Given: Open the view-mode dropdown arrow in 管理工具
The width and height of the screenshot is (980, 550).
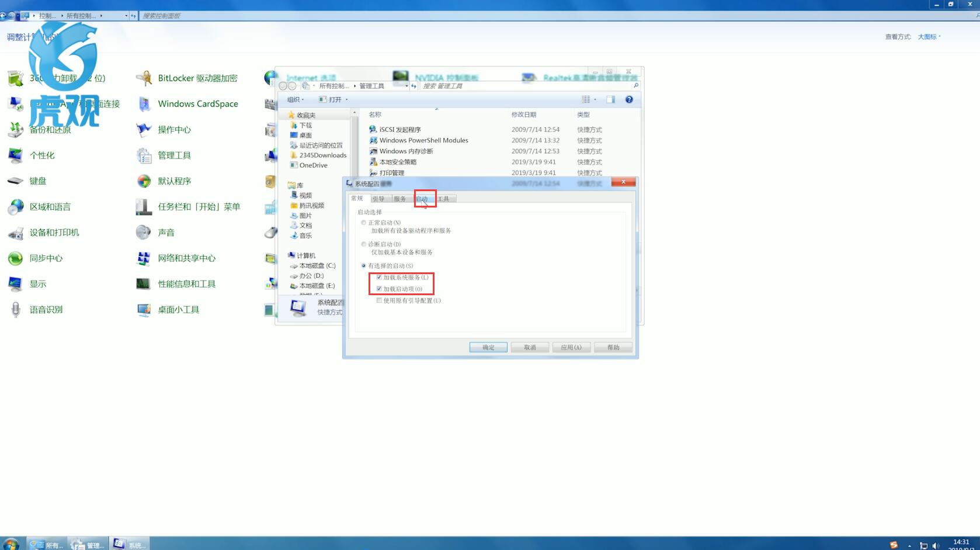Looking at the screenshot, I should tap(595, 99).
